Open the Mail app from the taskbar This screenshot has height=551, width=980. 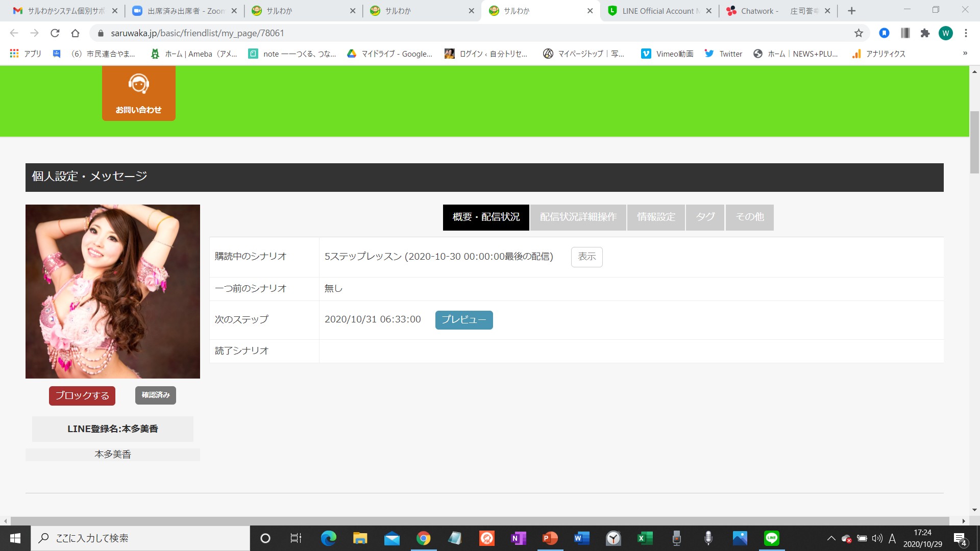point(391,538)
